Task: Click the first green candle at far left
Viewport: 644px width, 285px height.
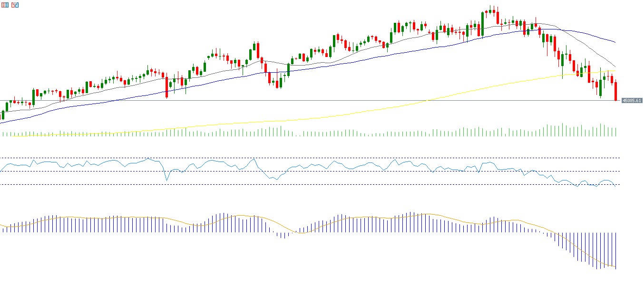Action: click(3, 115)
